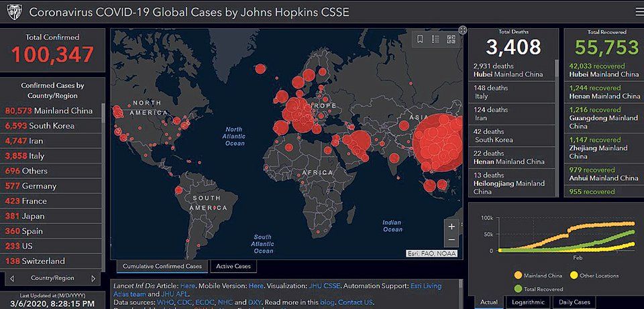Click the Johns Hopkins shield logo
Screen dimensions: 644x309
(x=14, y=12)
